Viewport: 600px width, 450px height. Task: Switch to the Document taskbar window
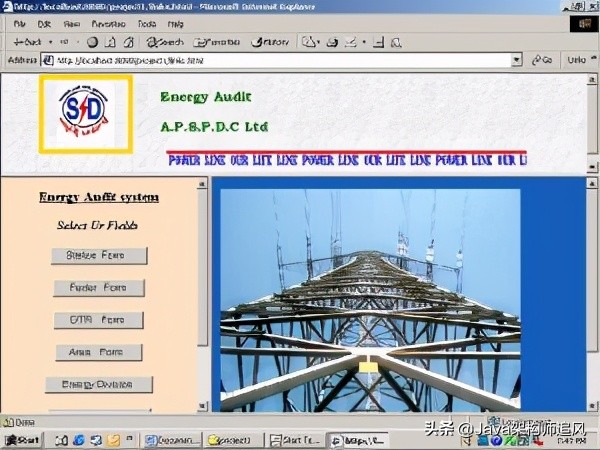(x=173, y=440)
